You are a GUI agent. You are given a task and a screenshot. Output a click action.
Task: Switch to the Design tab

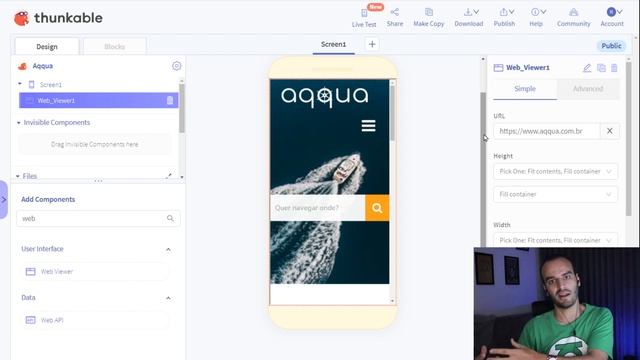pos(47,47)
